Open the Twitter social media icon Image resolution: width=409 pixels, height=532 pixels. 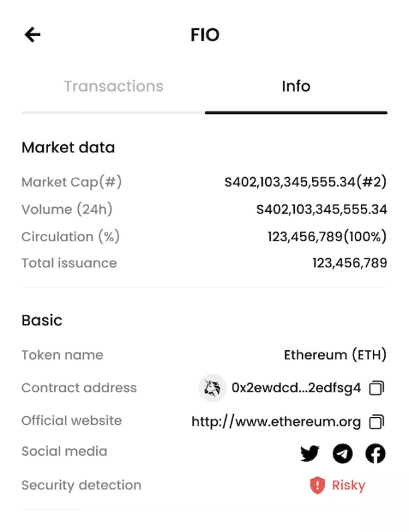(x=309, y=454)
